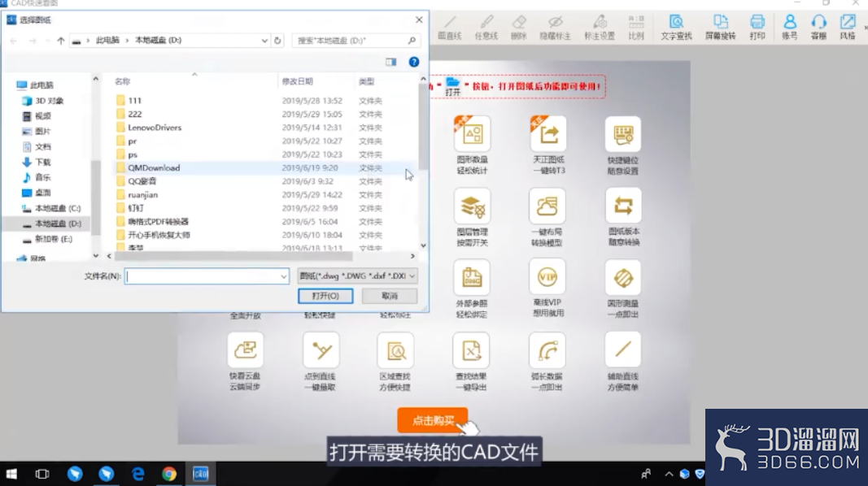Click the blue help question mark icon
868x486 pixels.
coord(413,62)
